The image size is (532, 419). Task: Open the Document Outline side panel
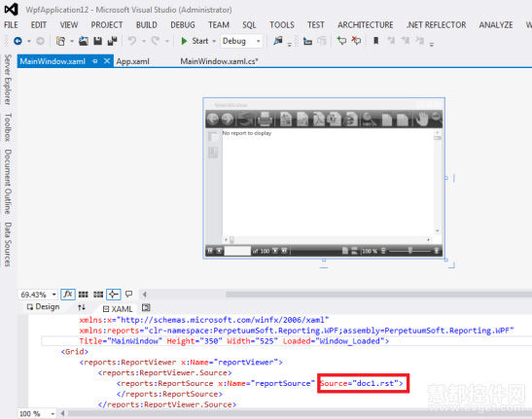[8, 182]
